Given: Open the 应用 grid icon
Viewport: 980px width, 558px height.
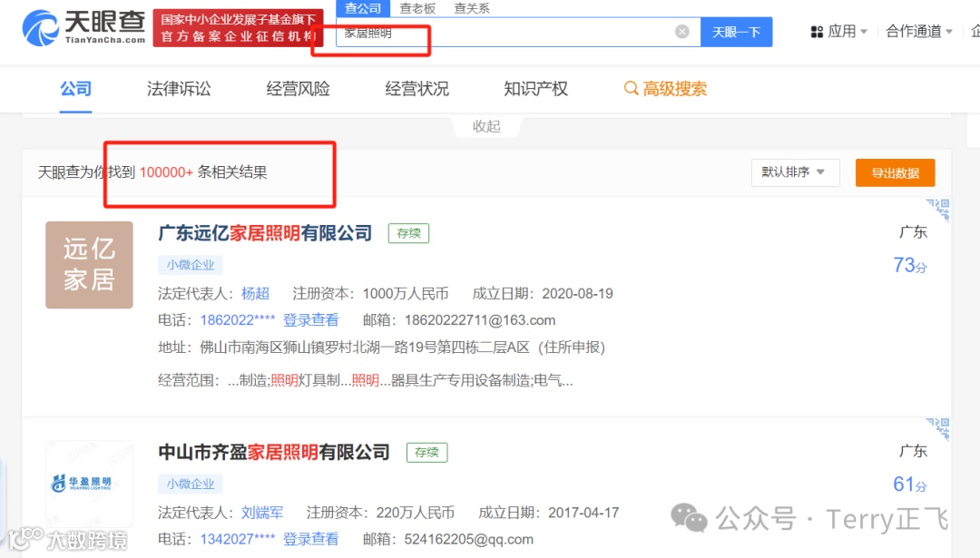Looking at the screenshot, I should (817, 31).
